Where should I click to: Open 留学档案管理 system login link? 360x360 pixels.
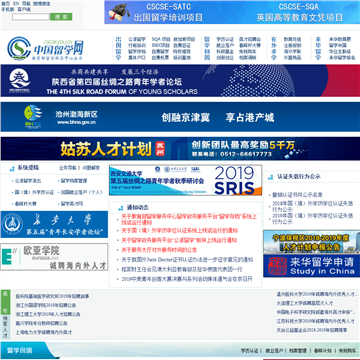(74, 181)
